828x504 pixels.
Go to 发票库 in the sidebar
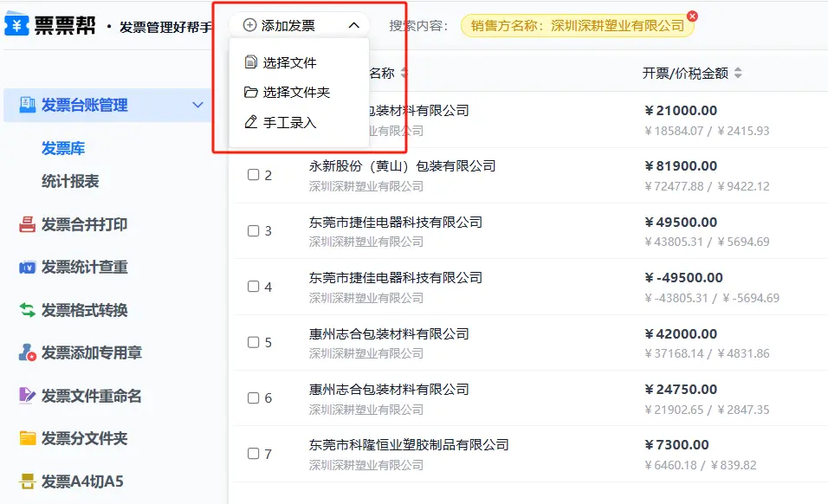click(63, 149)
